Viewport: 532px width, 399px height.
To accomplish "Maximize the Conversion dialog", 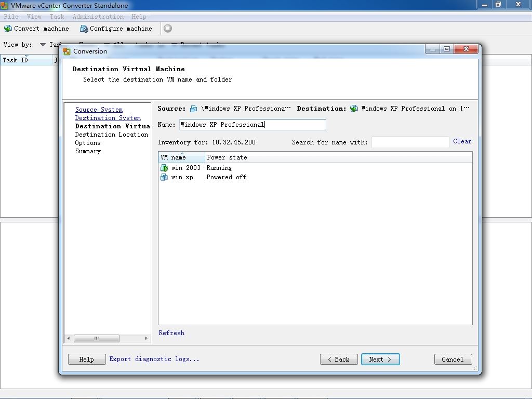I will (447, 49).
